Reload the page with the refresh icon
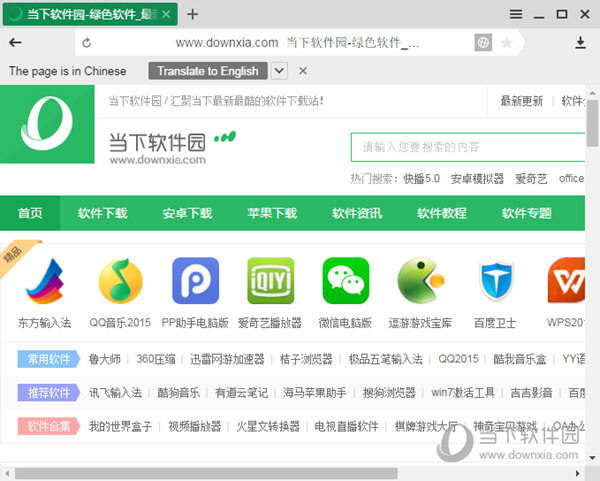The height and width of the screenshot is (481, 600). click(x=86, y=43)
